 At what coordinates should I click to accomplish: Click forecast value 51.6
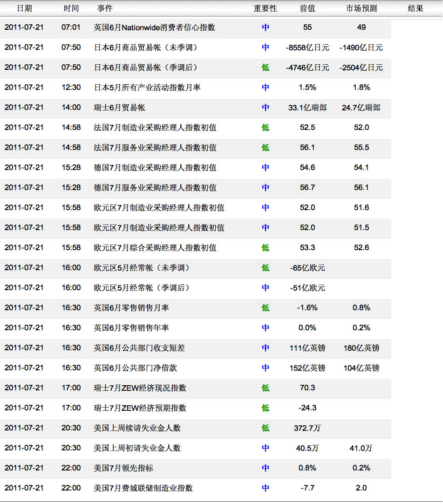[x=361, y=207]
